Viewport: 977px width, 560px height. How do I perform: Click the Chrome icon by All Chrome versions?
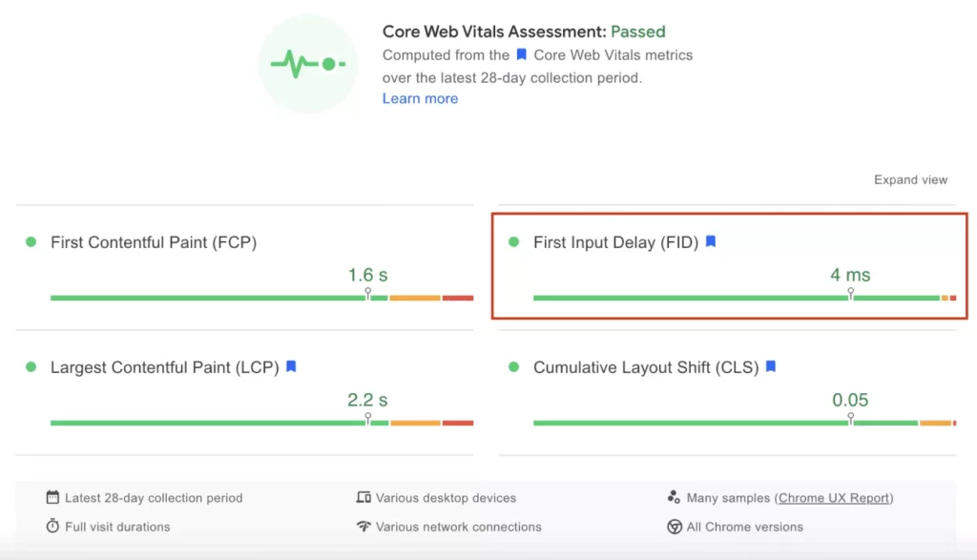[675, 527]
